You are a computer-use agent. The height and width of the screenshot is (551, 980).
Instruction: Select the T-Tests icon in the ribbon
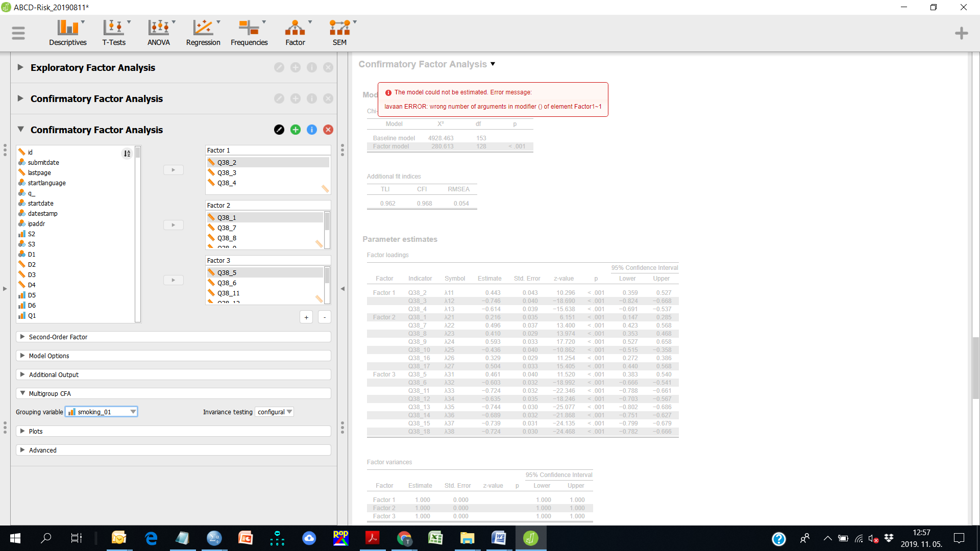tap(114, 33)
